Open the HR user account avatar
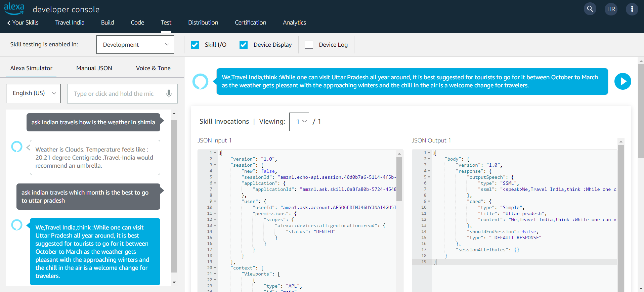Image resolution: width=644 pixels, height=292 pixels. click(611, 9)
